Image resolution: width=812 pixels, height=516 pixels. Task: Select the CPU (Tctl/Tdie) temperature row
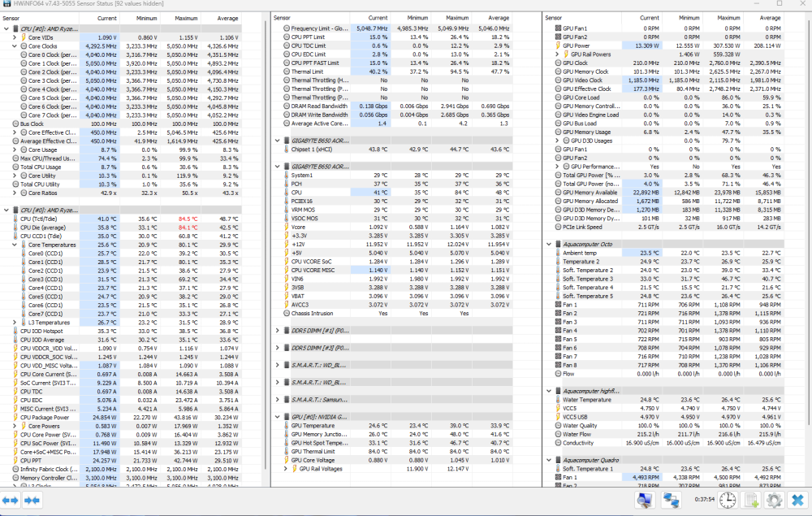(47, 219)
